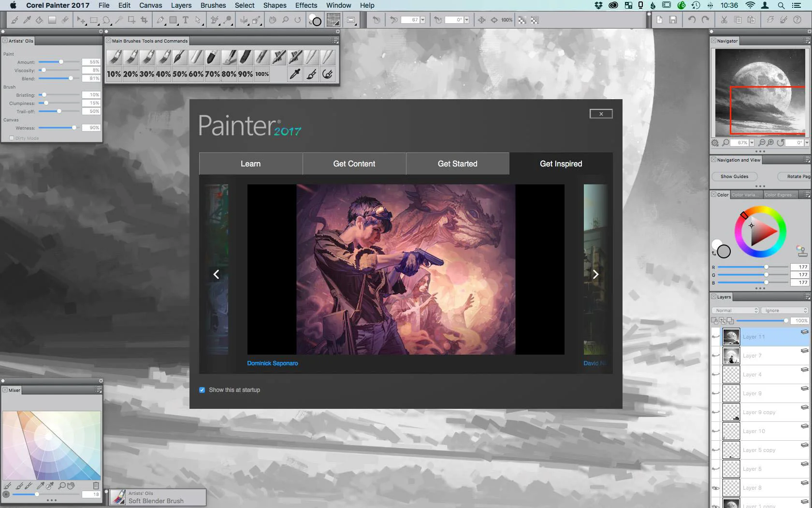Click the Cut scissors icon
This screenshot has height=508, width=812.
click(724, 20)
